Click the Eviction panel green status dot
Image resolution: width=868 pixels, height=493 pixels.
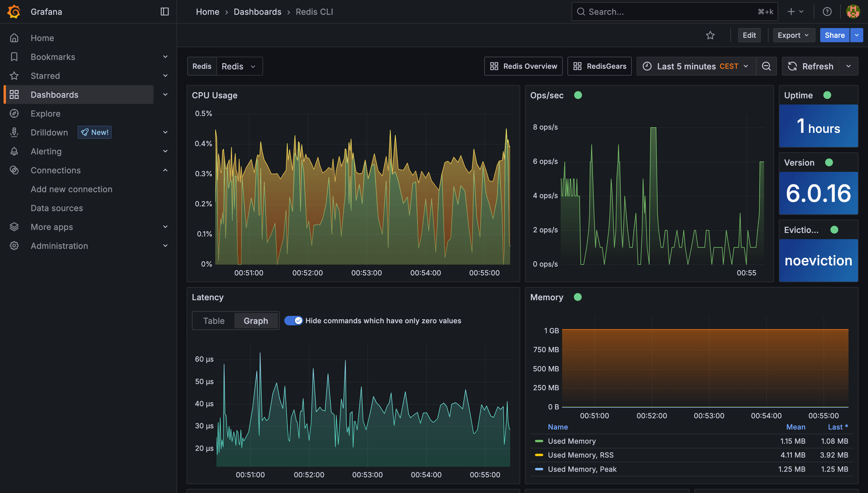pyautogui.click(x=834, y=230)
